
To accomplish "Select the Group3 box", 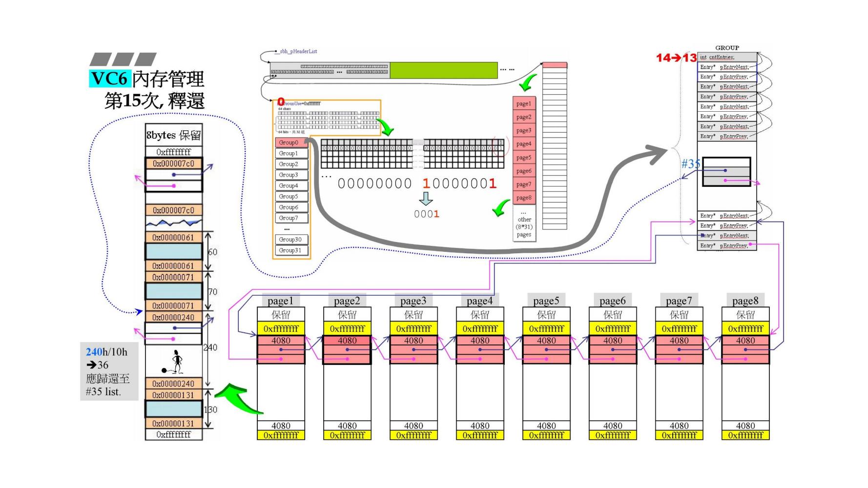I will [x=291, y=175].
